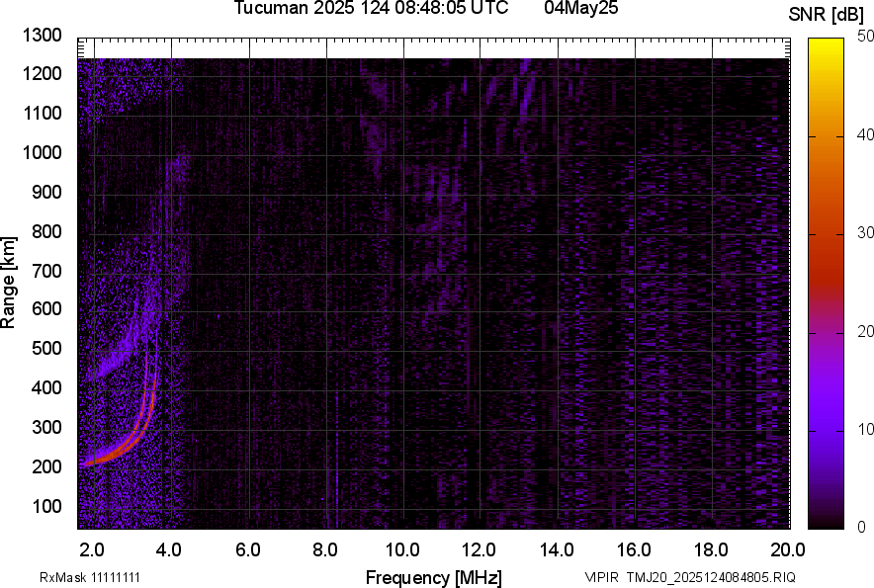This screenshot has width=874, height=588.
Task: Click frequency axis tick 16.0
Action: tap(634, 550)
